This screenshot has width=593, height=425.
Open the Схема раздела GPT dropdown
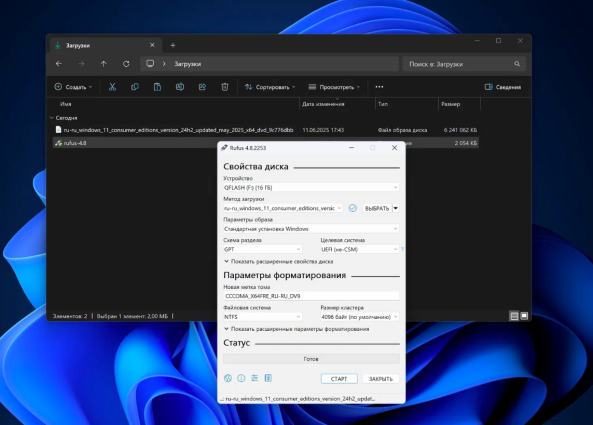pos(262,249)
